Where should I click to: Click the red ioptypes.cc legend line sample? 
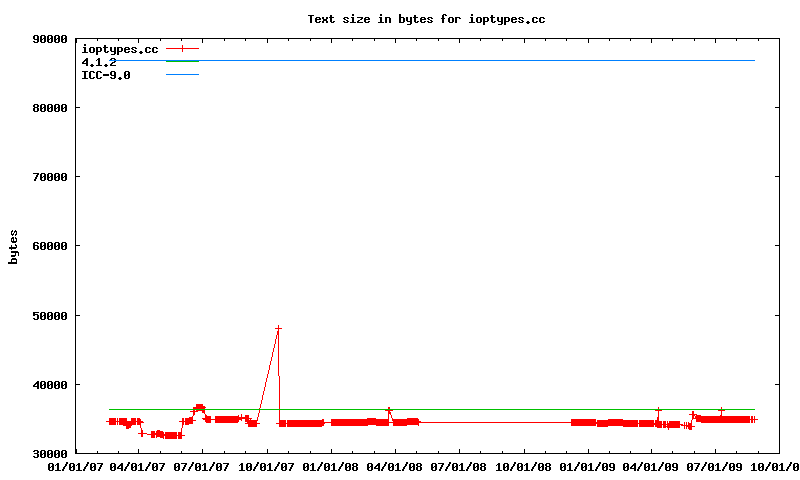(182, 48)
